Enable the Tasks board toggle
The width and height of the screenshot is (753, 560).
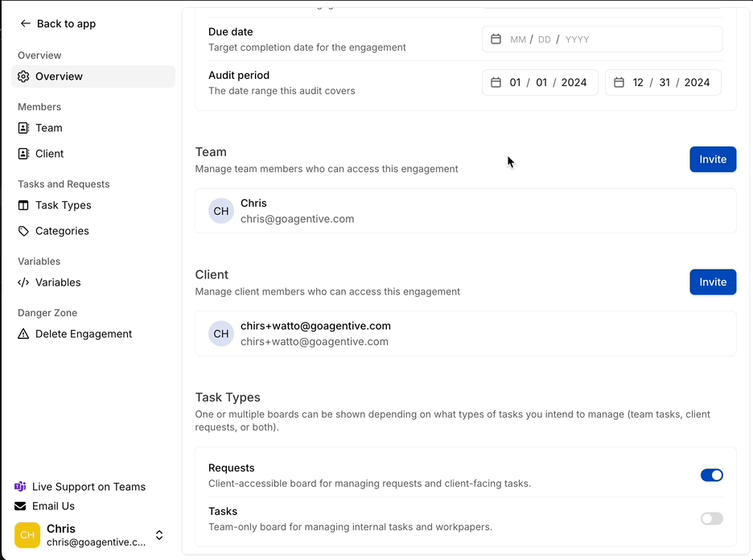711,519
